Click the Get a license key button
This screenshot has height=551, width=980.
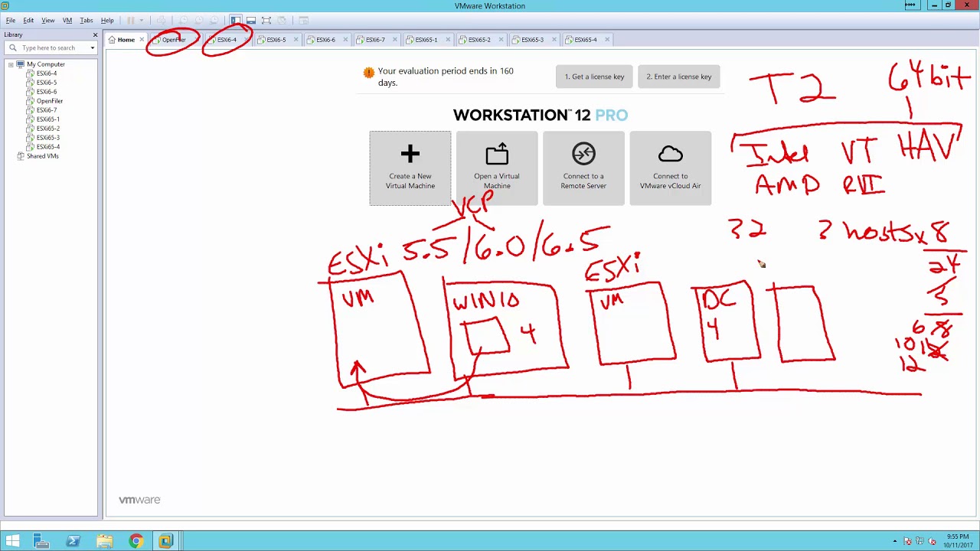[x=594, y=77]
